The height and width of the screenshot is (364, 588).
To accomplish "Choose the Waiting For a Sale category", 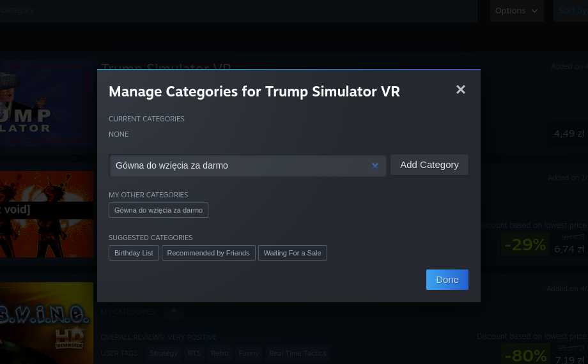I will tap(293, 253).
